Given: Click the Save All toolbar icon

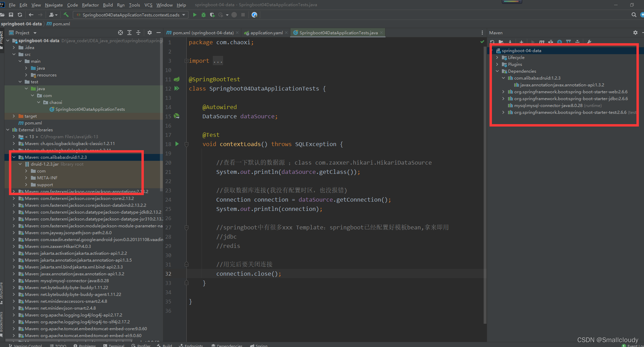Looking at the screenshot, I should tap(11, 15).
